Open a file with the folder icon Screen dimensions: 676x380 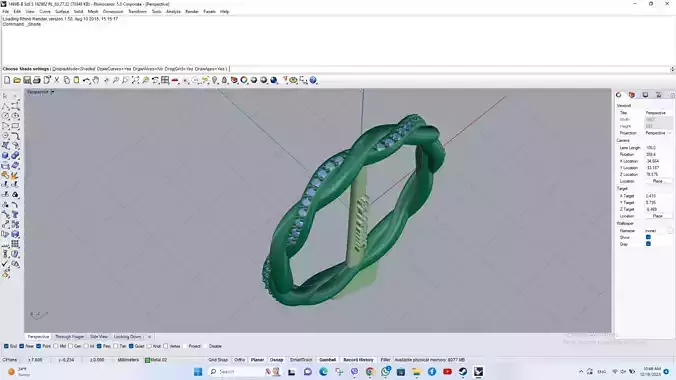[17, 80]
